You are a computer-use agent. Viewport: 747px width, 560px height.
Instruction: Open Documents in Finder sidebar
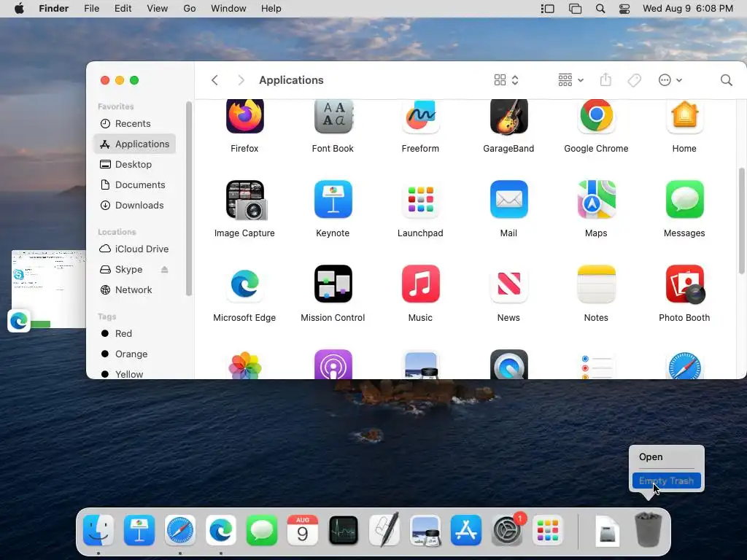[x=135, y=184]
